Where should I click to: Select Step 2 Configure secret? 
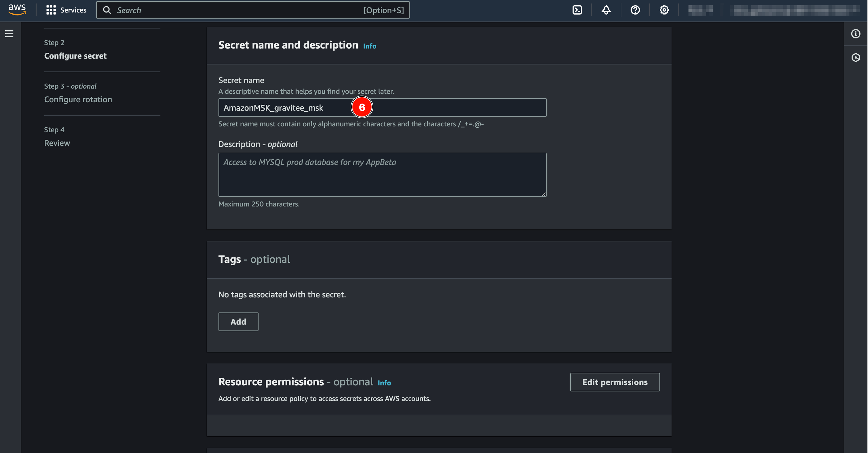(75, 56)
